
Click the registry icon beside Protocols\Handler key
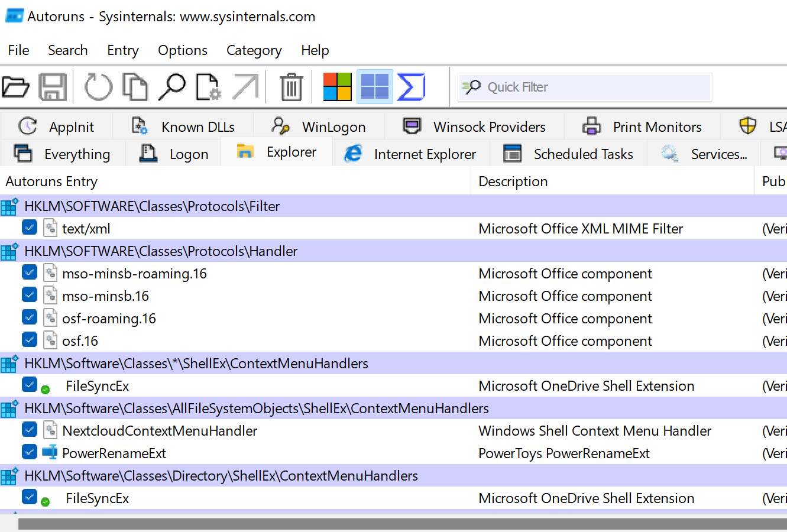[9, 251]
